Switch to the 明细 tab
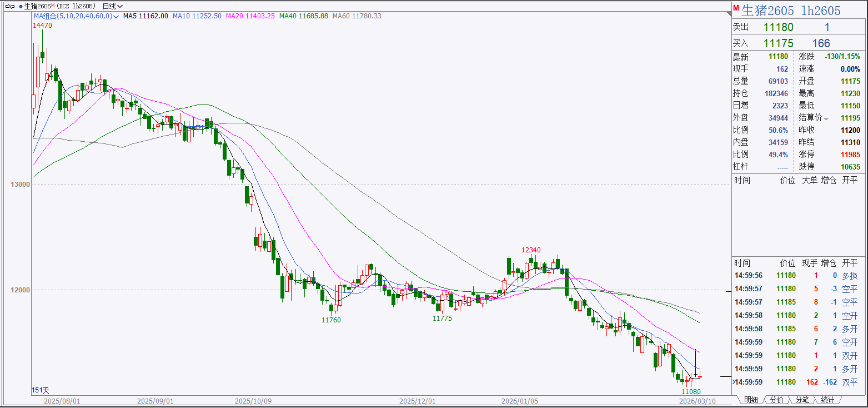Image resolution: width=868 pixels, height=408 pixels. coord(750,400)
